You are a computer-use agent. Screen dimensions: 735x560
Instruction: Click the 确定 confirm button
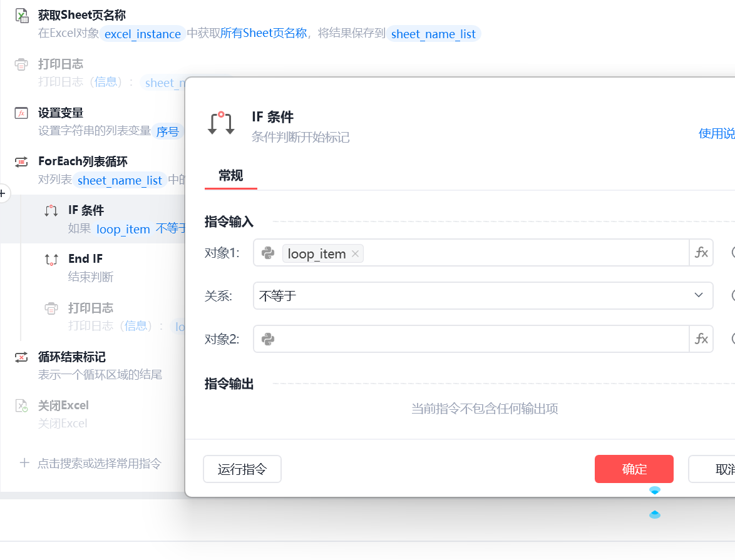634,469
